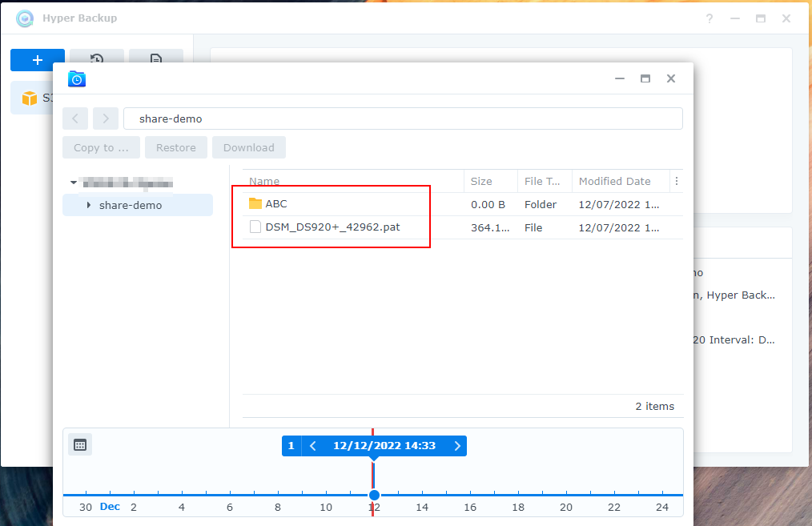
Task: Open Hyper Backup help question mark
Action: tap(709, 18)
